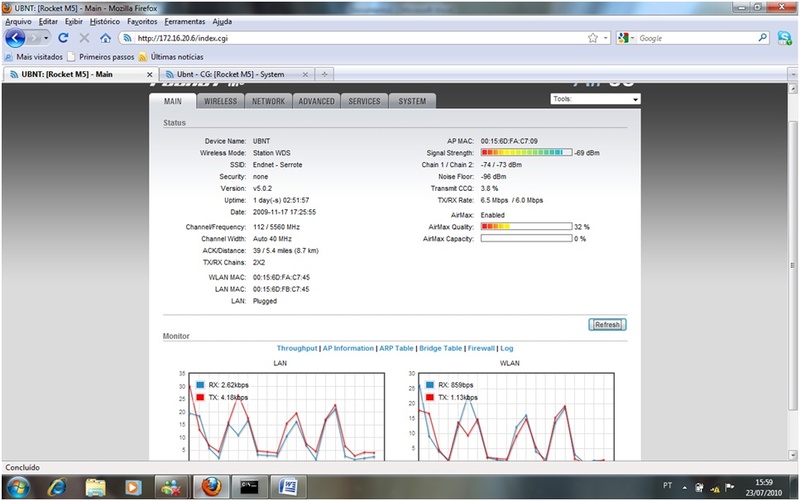Open the Bridge Table link

(440, 348)
